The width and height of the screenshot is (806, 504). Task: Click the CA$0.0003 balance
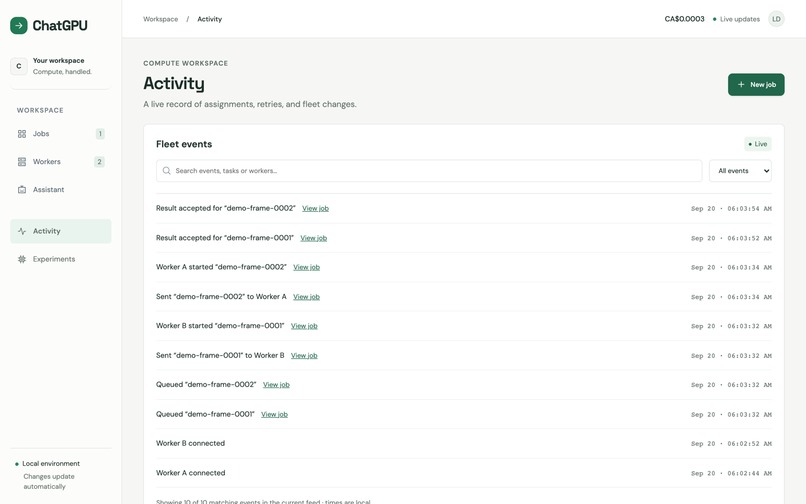pyautogui.click(x=684, y=19)
